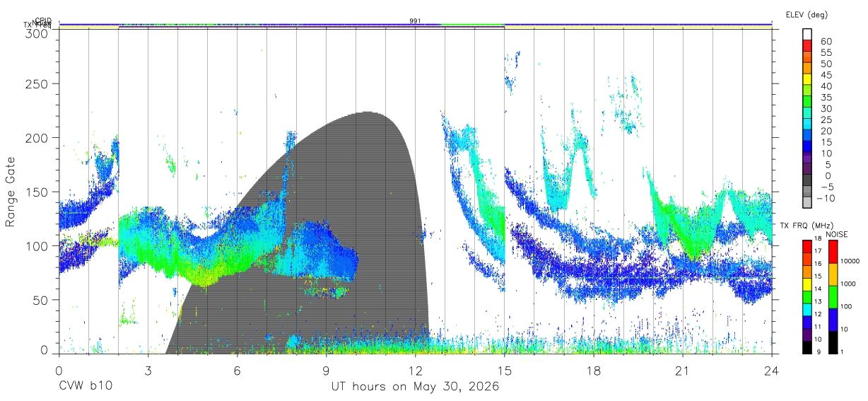This screenshot has height=401, width=868.
Task: Select the red 17–18 MHz TX FRQ swatch
Action: [807, 246]
